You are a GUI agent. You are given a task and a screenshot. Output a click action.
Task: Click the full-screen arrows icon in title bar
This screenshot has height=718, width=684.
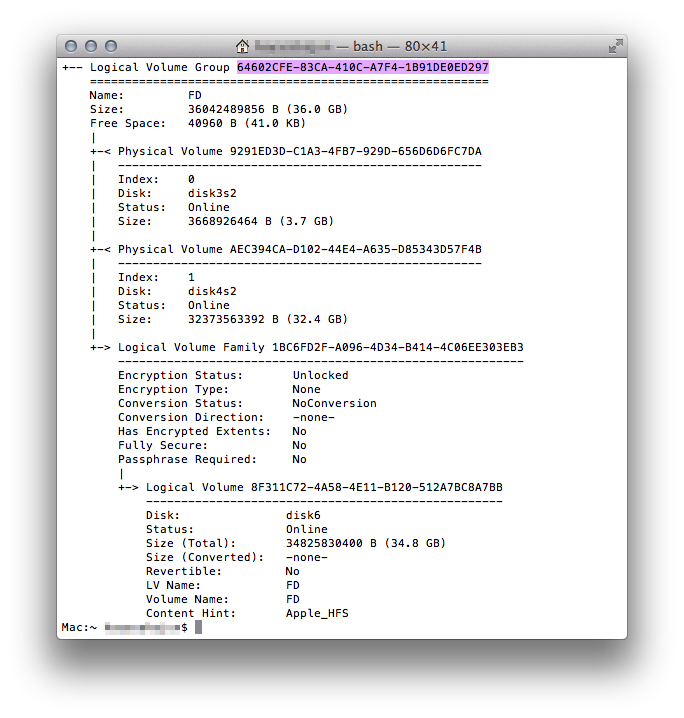click(615, 46)
